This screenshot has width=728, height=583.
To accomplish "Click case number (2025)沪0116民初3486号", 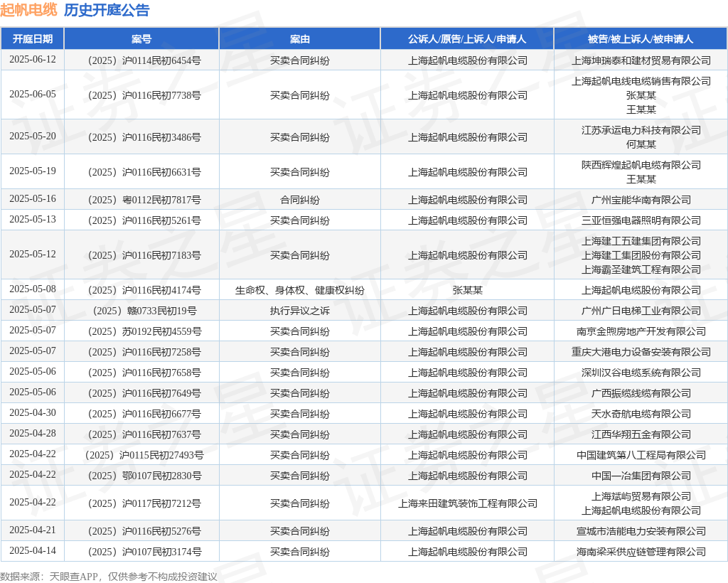I will click(x=144, y=137).
